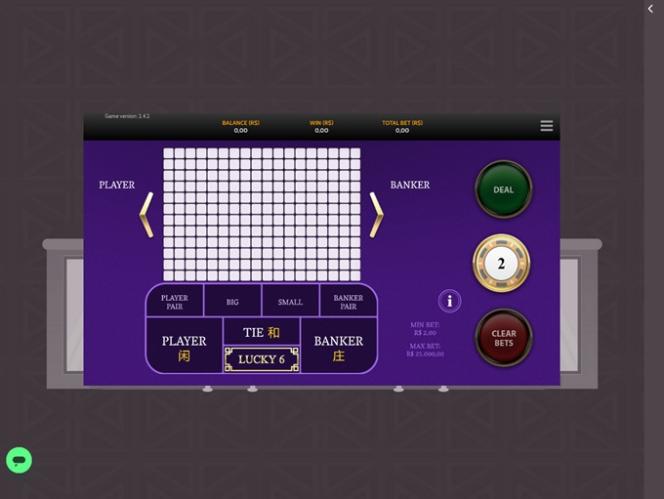Click the TOTAL BET amount display
Image resolution: width=664 pixels, height=499 pixels.
tap(402, 130)
